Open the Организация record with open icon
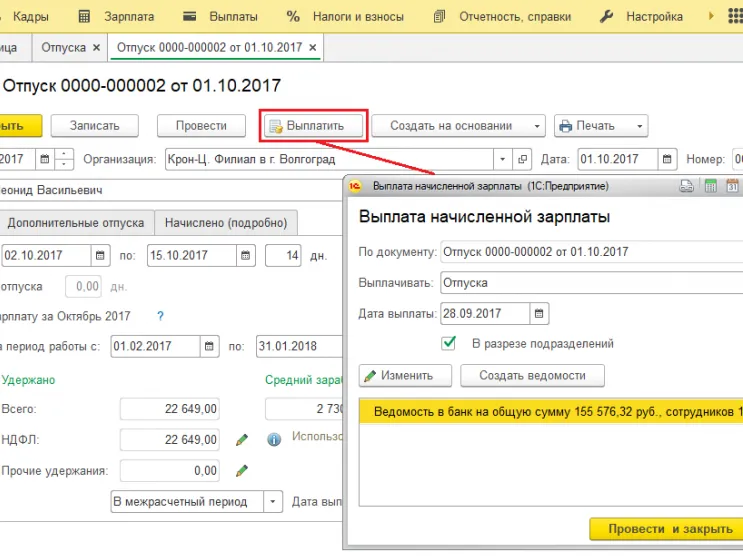 pyautogui.click(x=522, y=159)
